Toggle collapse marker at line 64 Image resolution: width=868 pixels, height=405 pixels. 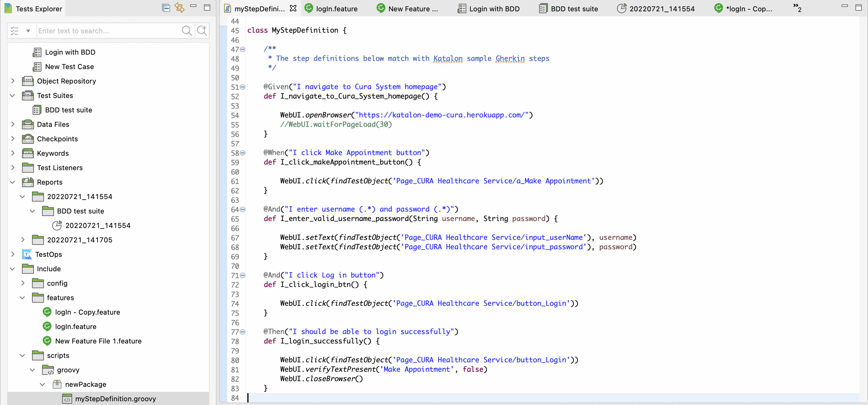point(243,209)
